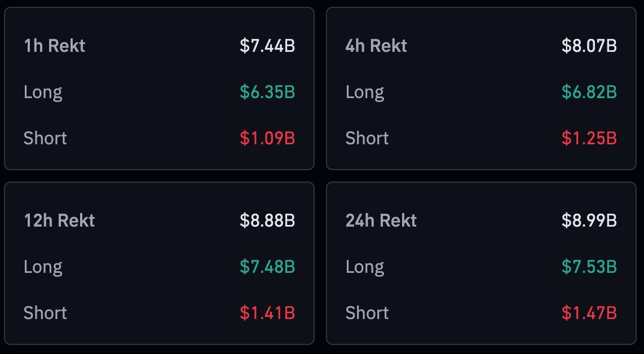
Task: Click the 24h Rekt label
Action: pos(381,220)
